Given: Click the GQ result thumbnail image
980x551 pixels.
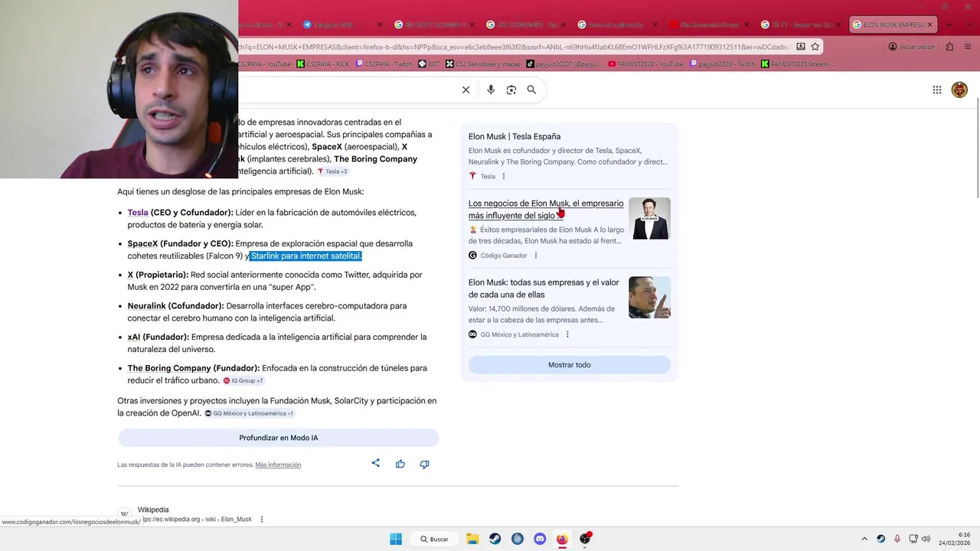Looking at the screenshot, I should pos(649,298).
